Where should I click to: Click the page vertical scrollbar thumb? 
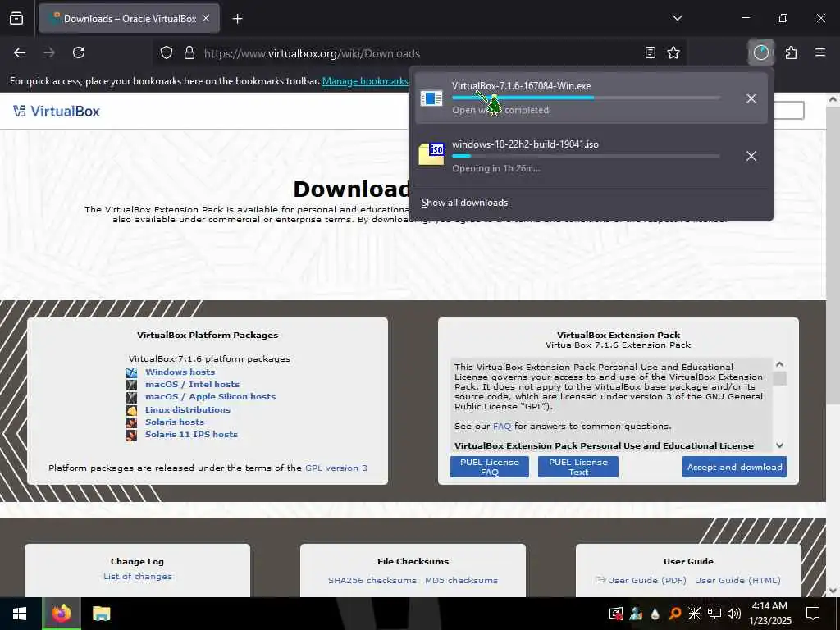click(x=833, y=255)
